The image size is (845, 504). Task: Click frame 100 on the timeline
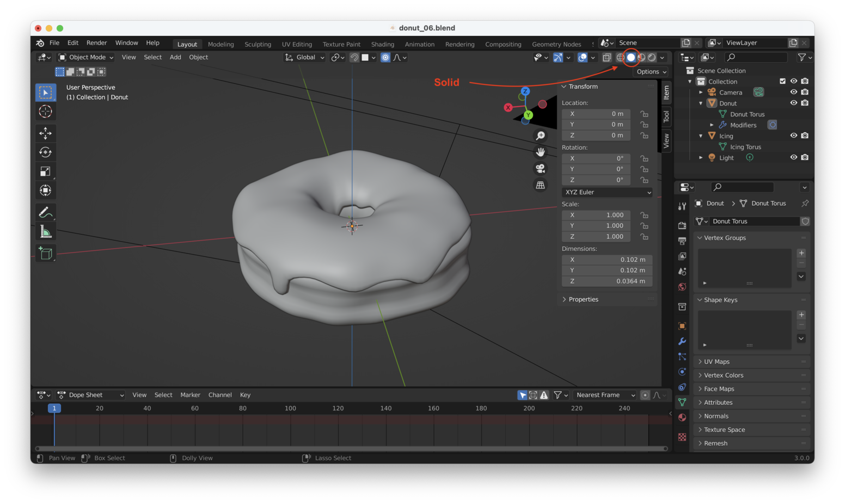(x=290, y=408)
